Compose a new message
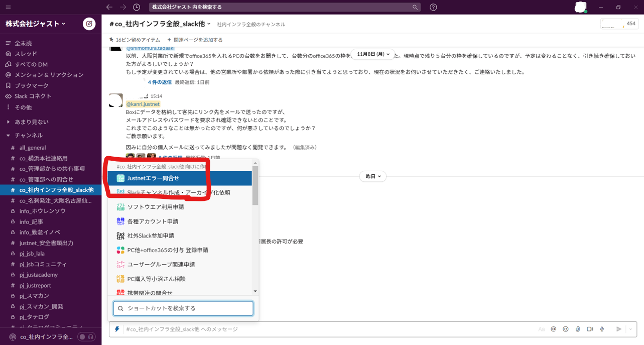644x345 pixels. pyautogui.click(x=89, y=24)
